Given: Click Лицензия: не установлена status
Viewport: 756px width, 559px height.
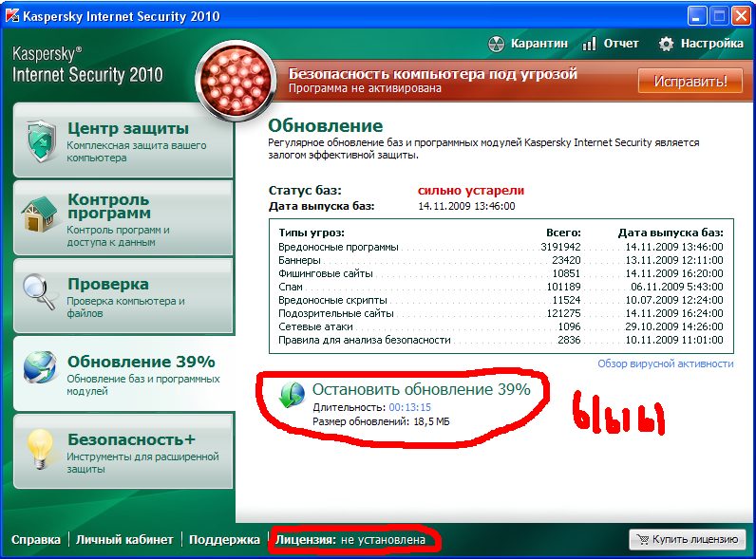Looking at the screenshot, I should (x=350, y=540).
